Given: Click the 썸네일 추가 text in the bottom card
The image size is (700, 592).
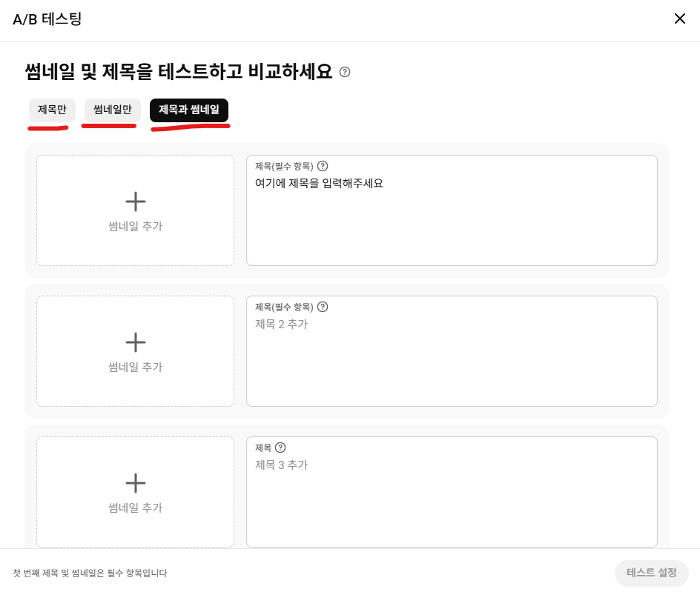Looking at the screenshot, I should (136, 508).
